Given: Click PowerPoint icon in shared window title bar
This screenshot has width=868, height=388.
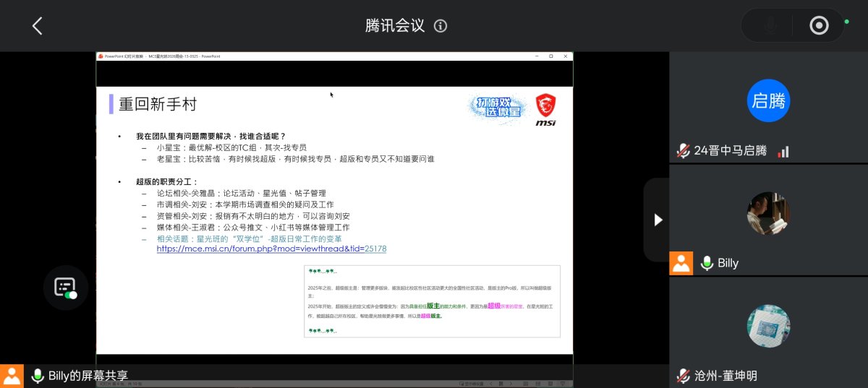Looking at the screenshot, I should [x=101, y=56].
